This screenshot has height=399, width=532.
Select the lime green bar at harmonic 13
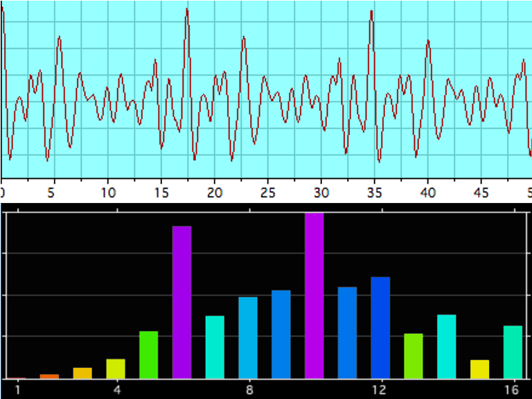(x=414, y=356)
